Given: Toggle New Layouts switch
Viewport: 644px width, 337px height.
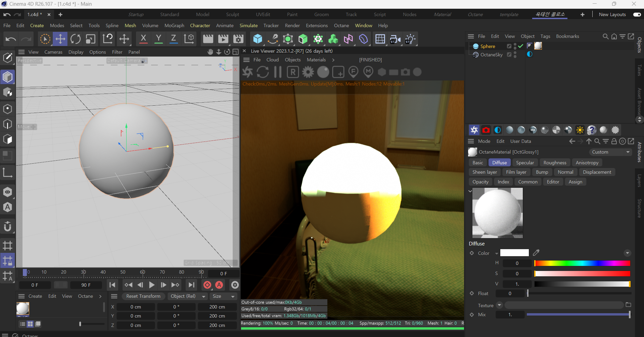Looking at the screenshot, I should 637,14.
